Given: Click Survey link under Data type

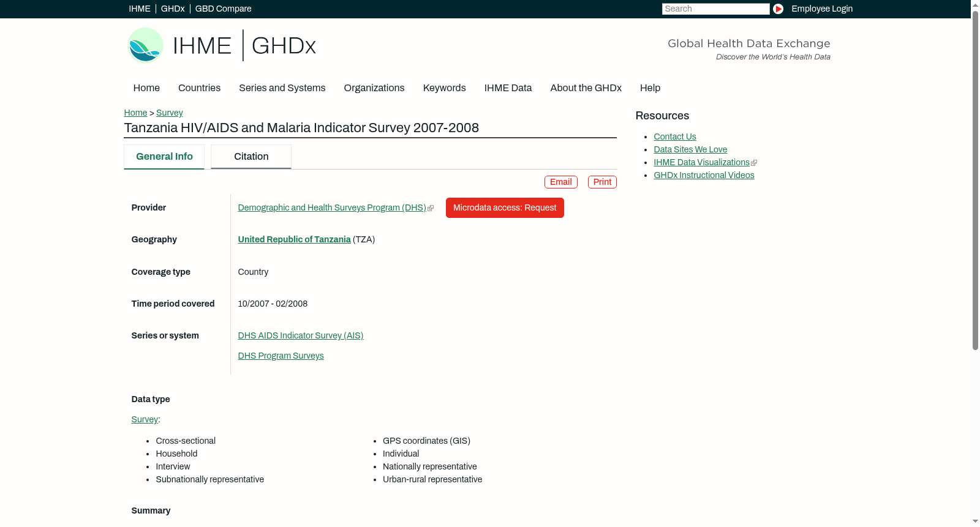Looking at the screenshot, I should (145, 419).
